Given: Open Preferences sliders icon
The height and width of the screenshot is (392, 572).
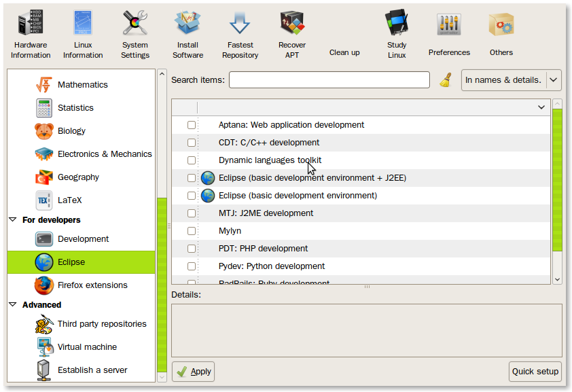Looking at the screenshot, I should pos(449,24).
